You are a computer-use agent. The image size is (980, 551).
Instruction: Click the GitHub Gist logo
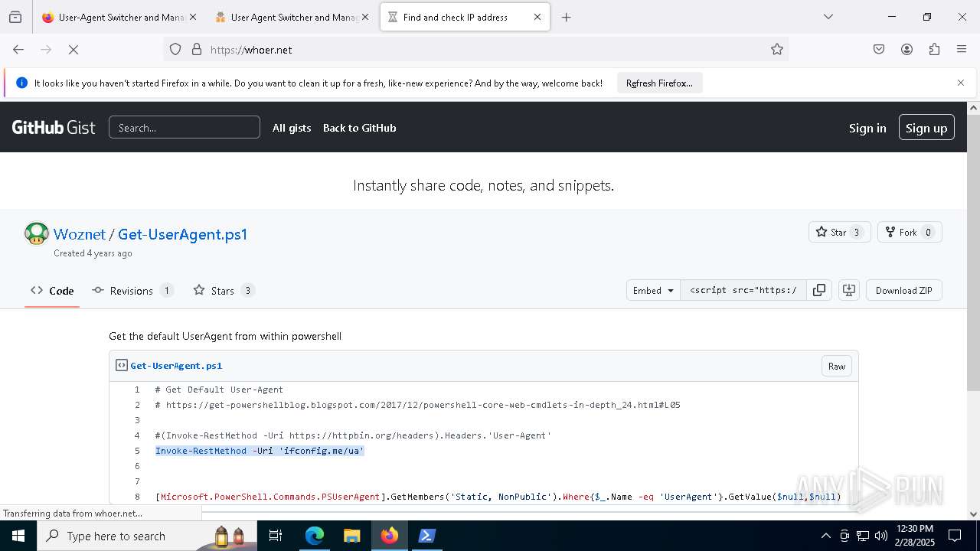(54, 128)
